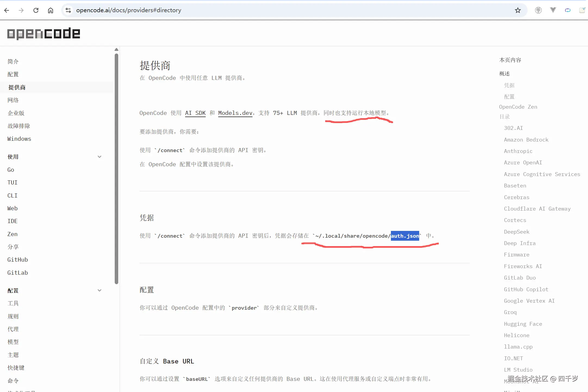The width and height of the screenshot is (588, 392).
Task: Expand the sidebar scrollbar upward arrow
Action: 116,49
